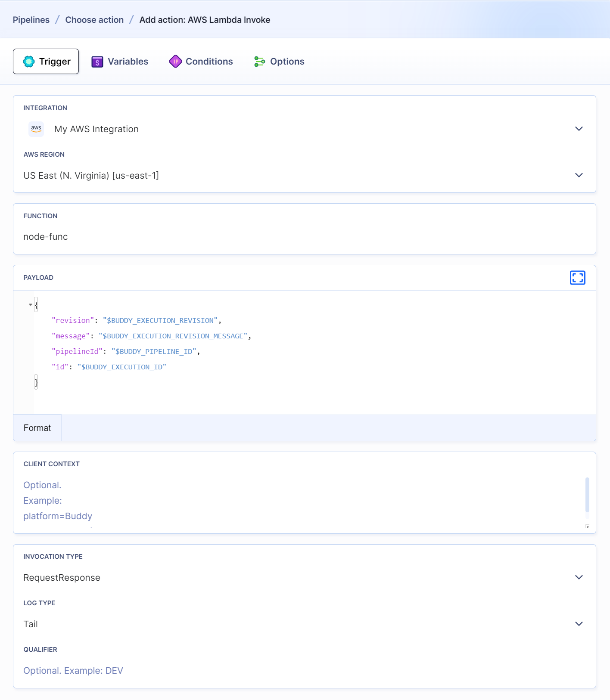Image resolution: width=610 pixels, height=700 pixels.
Task: Click the Client Context scrollbar
Action: (587, 495)
